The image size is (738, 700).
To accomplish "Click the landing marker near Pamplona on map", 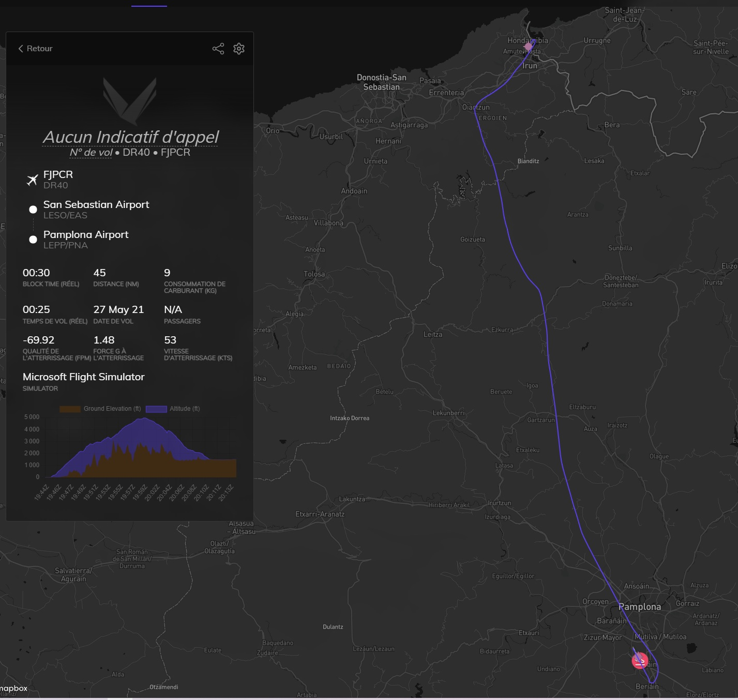I will [640, 661].
